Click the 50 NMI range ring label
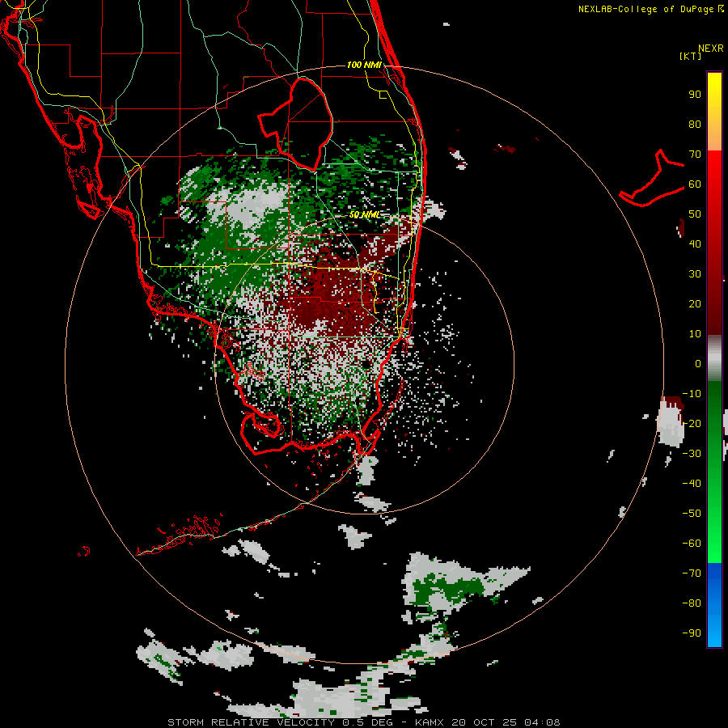The image size is (728, 728). pyautogui.click(x=365, y=214)
